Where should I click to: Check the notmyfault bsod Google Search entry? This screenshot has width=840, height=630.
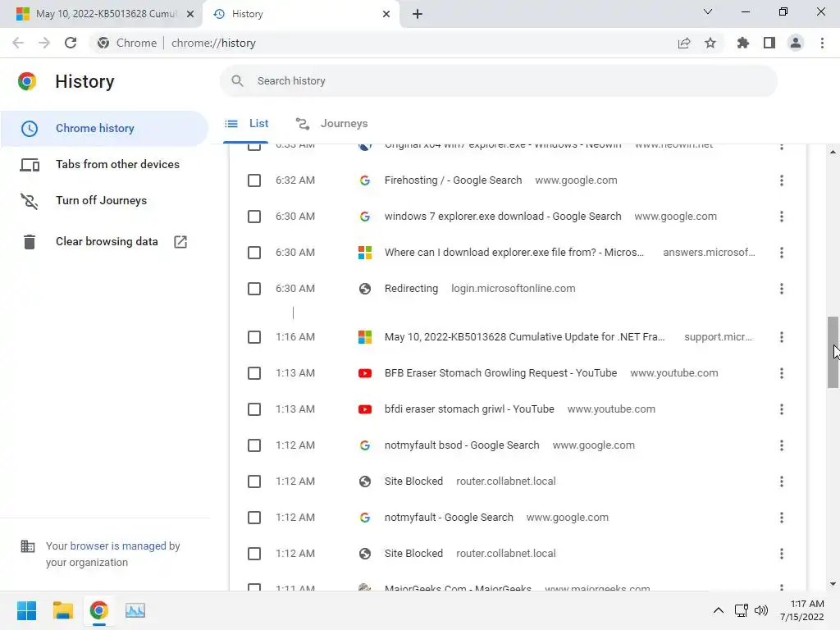(254, 445)
